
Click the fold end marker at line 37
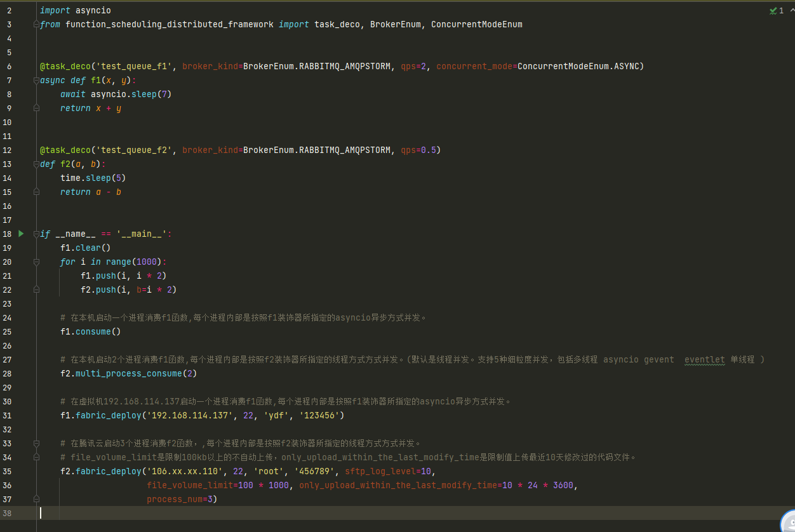point(36,499)
